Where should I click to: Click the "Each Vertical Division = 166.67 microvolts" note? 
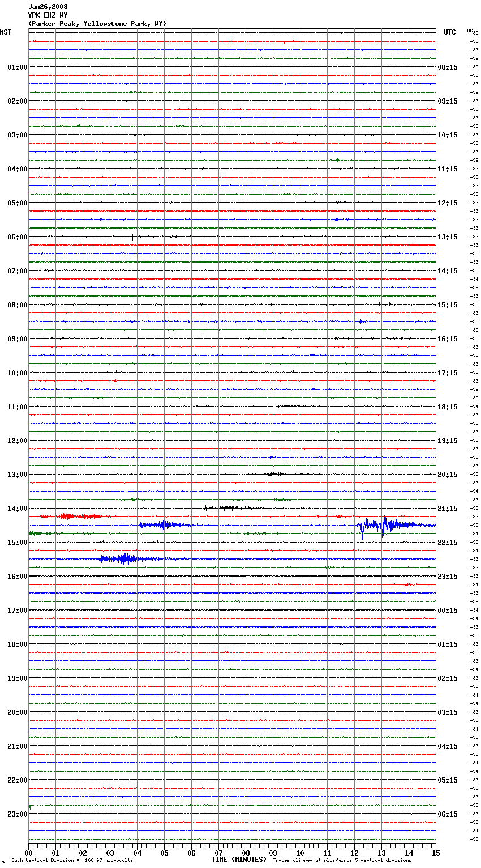coord(72,860)
